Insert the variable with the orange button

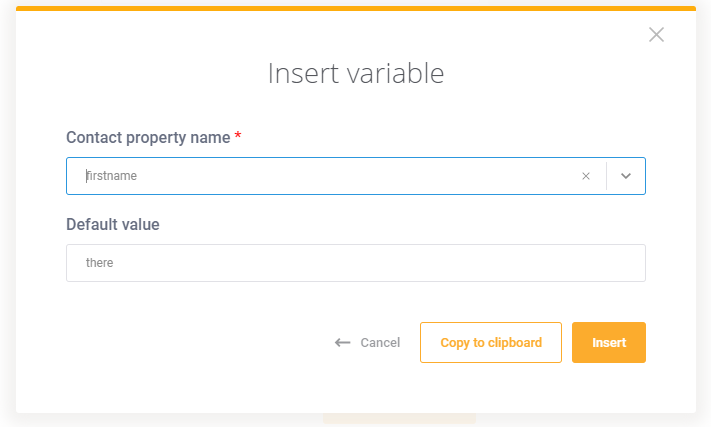(x=609, y=342)
